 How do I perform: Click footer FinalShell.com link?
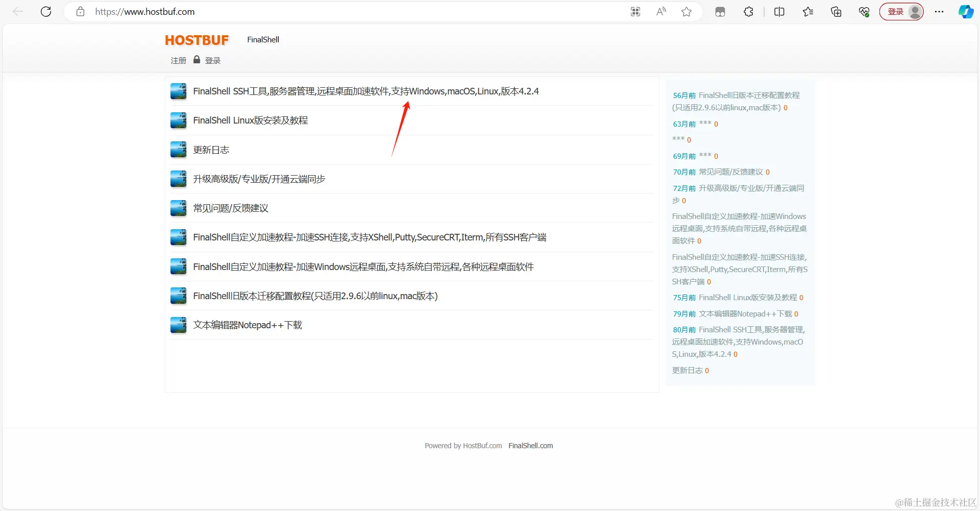[531, 446]
